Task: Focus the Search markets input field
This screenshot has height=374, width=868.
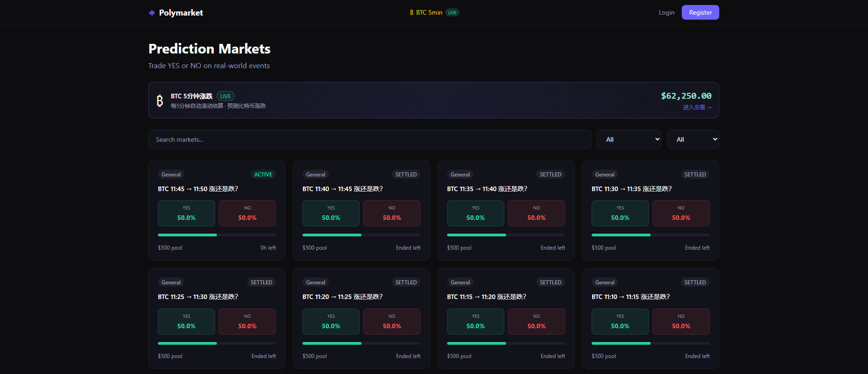Action: (x=369, y=139)
